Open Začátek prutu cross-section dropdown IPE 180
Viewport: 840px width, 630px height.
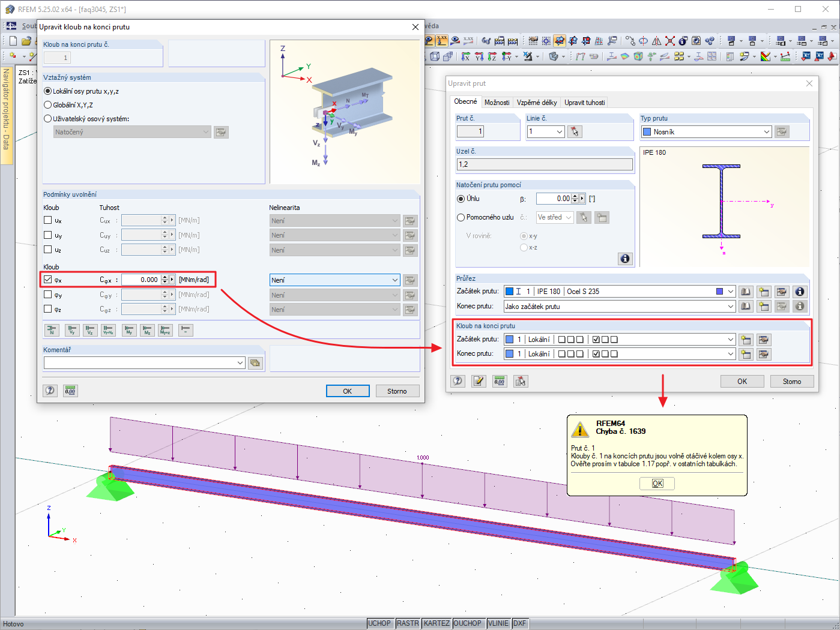click(731, 292)
